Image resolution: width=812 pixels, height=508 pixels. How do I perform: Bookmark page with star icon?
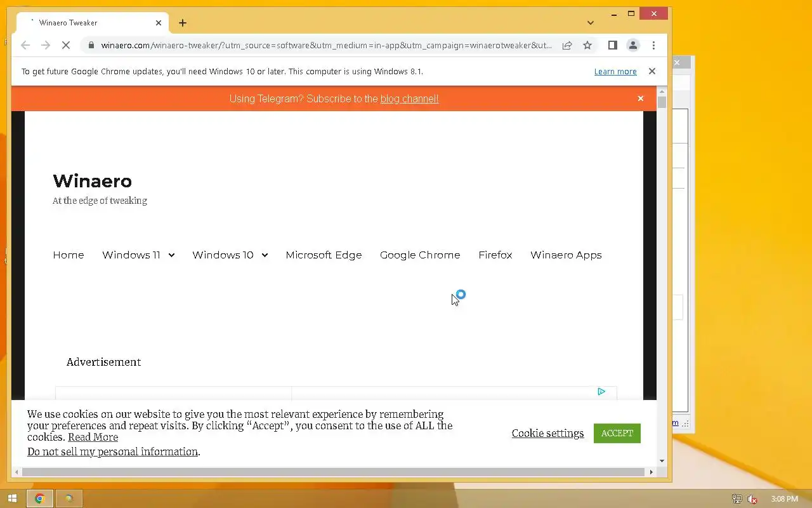[x=587, y=45]
